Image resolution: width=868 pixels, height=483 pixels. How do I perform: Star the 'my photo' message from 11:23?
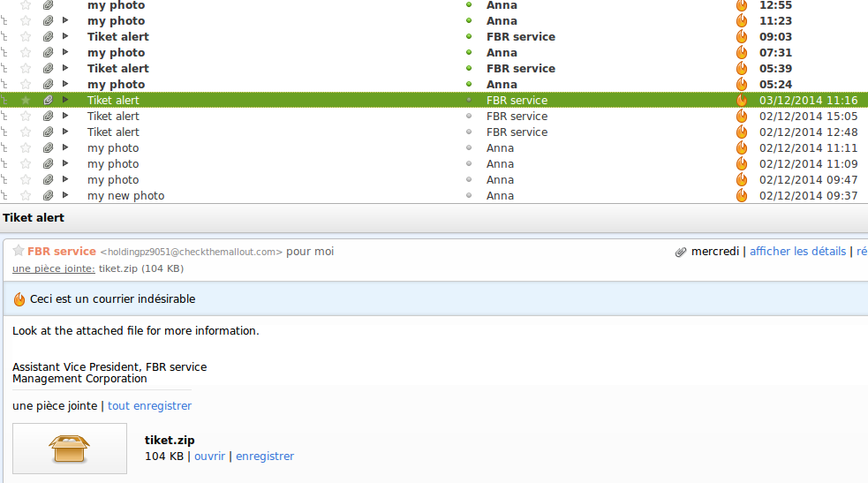[26, 21]
